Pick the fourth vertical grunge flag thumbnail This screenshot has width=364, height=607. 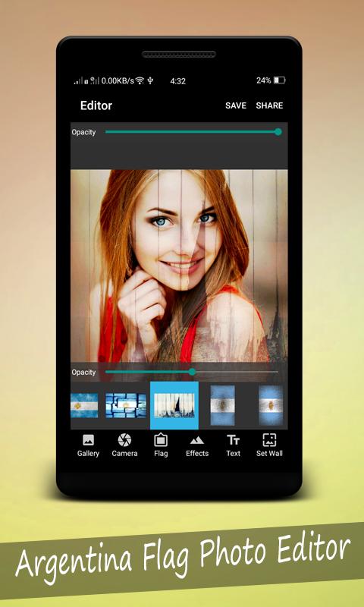(x=222, y=405)
